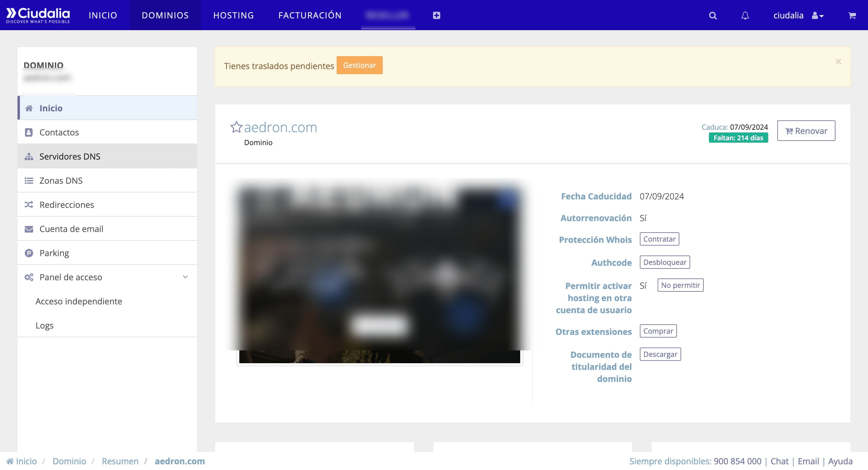
Task: Click Contratar for Protección Whois
Action: pos(659,239)
